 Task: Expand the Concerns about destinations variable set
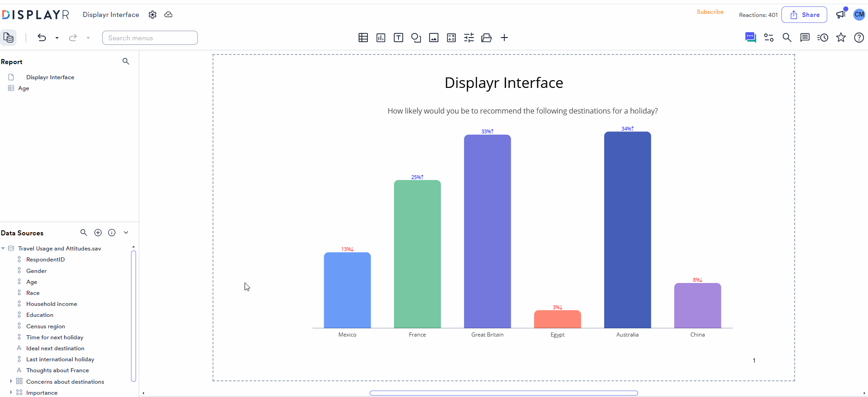(x=11, y=381)
